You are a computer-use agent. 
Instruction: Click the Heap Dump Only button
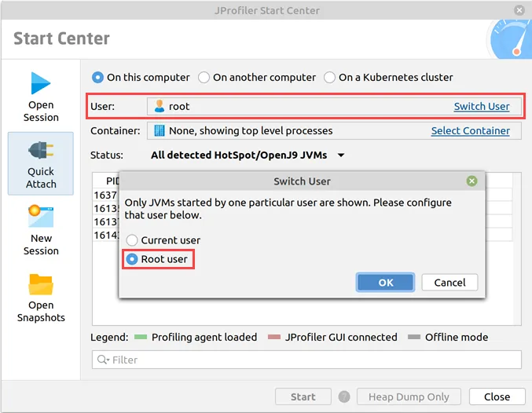pyautogui.click(x=409, y=397)
